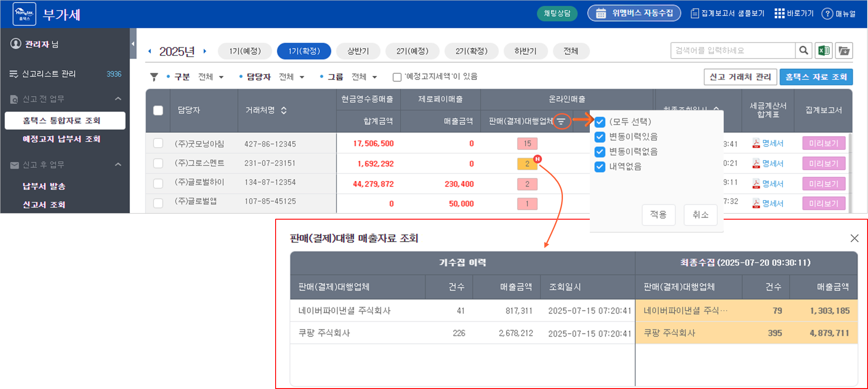Screen dimensions: 868x389
Task: Uncheck (모두 선택) filter option
Action: (600, 122)
